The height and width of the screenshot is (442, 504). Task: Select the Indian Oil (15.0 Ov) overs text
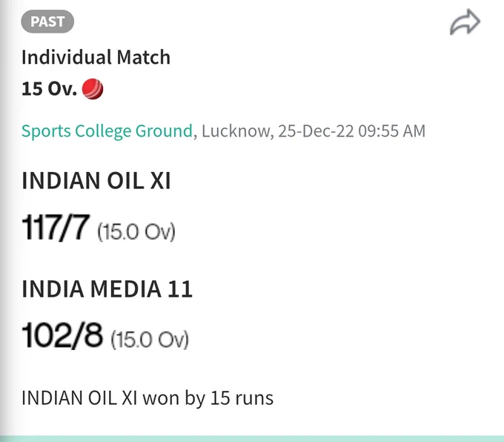tap(136, 231)
